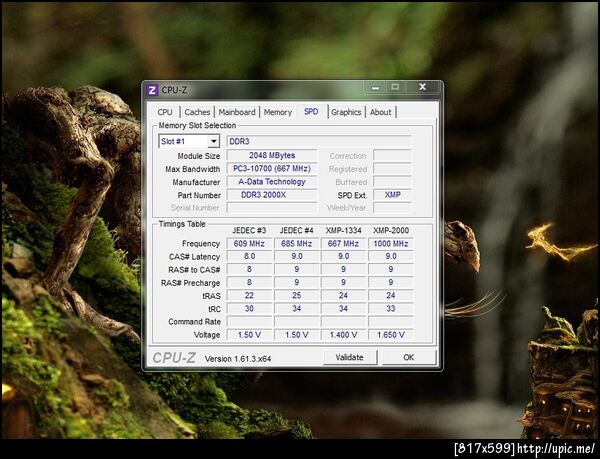The height and width of the screenshot is (459, 600).
Task: Select the Module Size 2048 MBytes value
Action: click(272, 156)
